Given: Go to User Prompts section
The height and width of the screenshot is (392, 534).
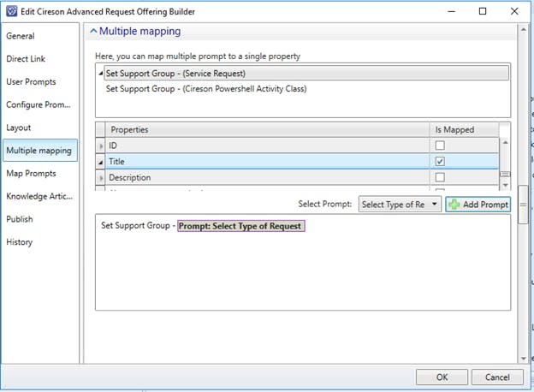Looking at the screenshot, I should (x=31, y=81).
